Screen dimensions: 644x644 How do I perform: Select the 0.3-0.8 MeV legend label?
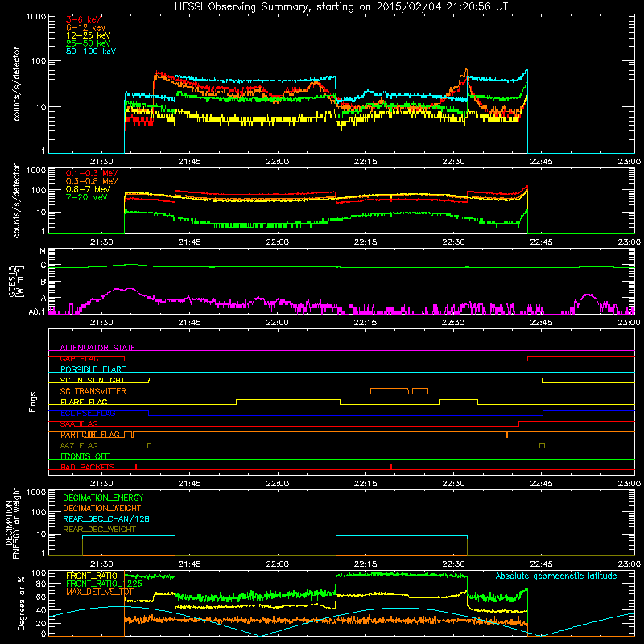tap(92, 181)
